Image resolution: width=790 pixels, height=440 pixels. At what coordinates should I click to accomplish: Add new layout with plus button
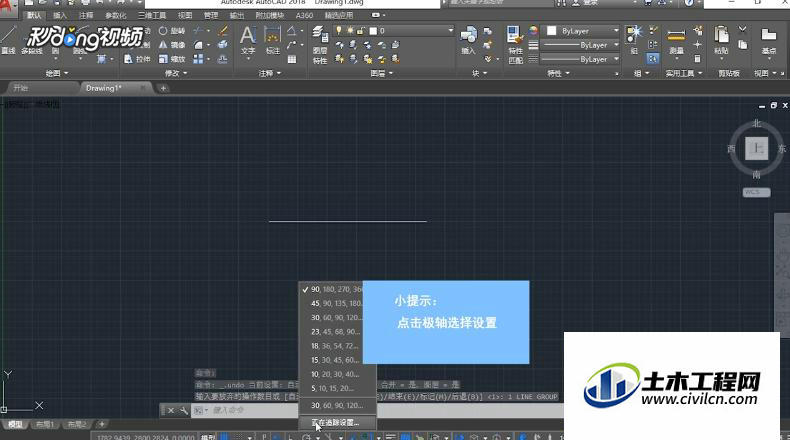[x=101, y=424]
